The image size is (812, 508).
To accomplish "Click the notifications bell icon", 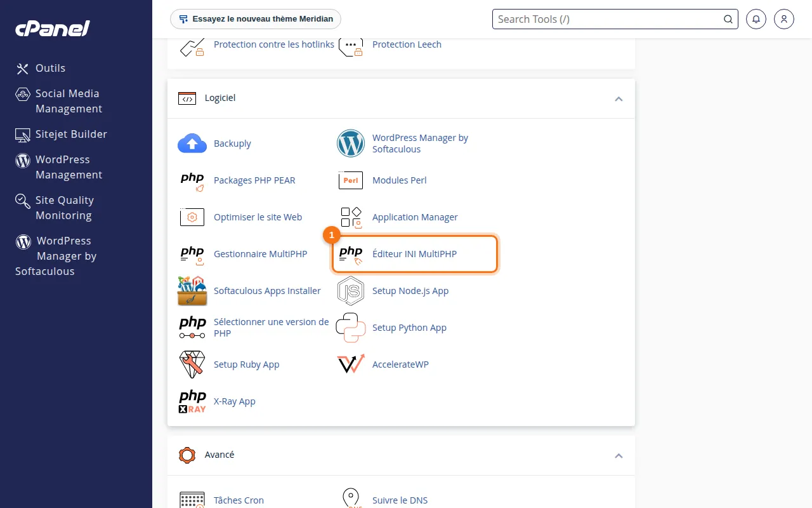I will click(756, 19).
